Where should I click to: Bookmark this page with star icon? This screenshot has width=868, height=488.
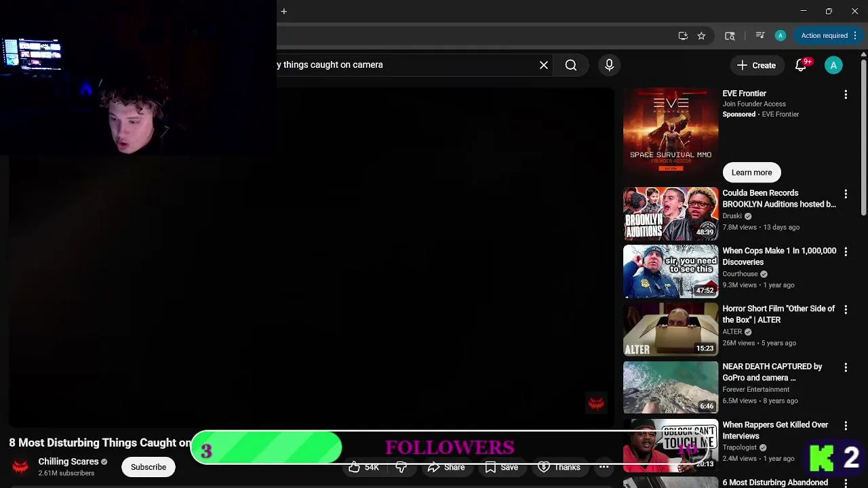point(702,36)
